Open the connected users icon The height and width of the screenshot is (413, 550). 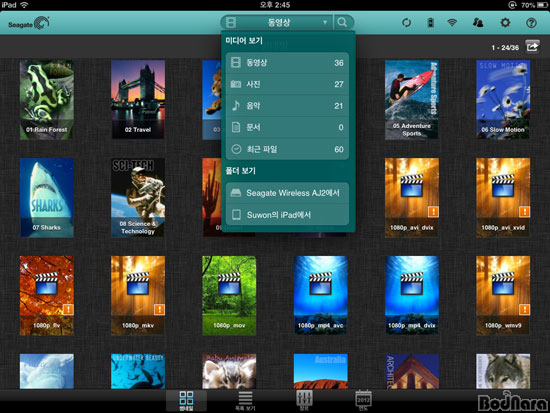[x=478, y=23]
